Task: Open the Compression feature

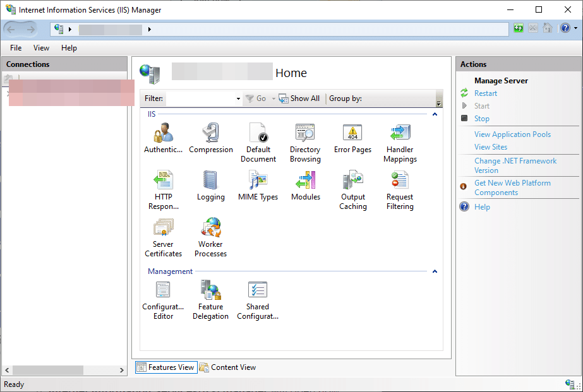Action: coord(211,138)
